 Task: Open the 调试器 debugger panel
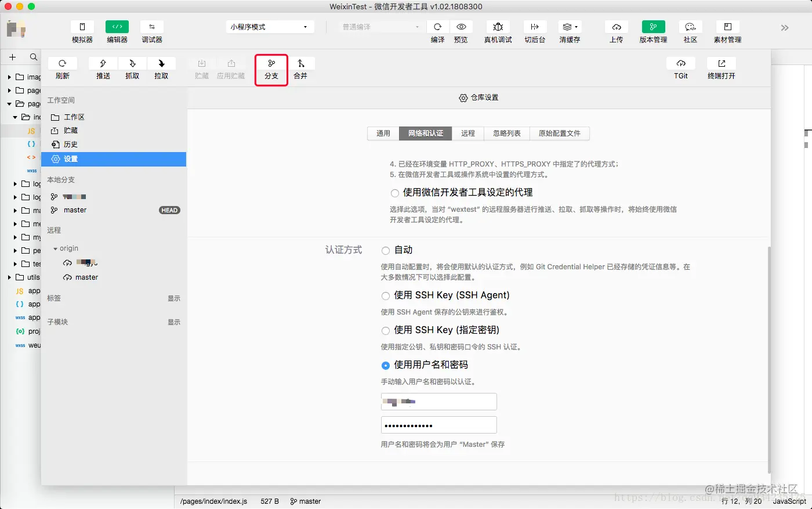152,27
